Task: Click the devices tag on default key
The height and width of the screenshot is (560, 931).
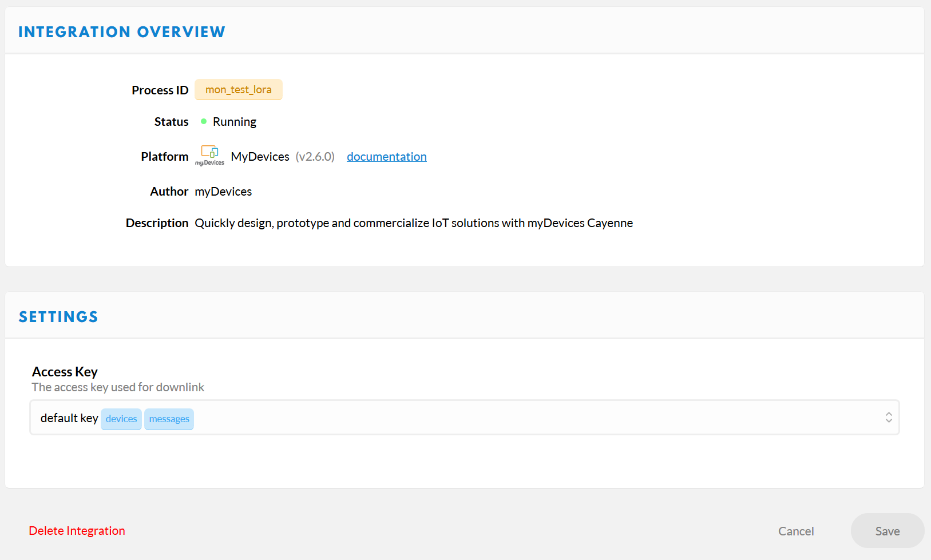Action: coord(121,419)
